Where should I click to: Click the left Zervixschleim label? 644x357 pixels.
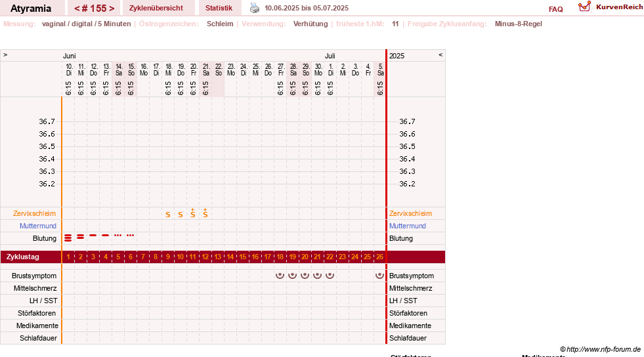[x=34, y=213]
